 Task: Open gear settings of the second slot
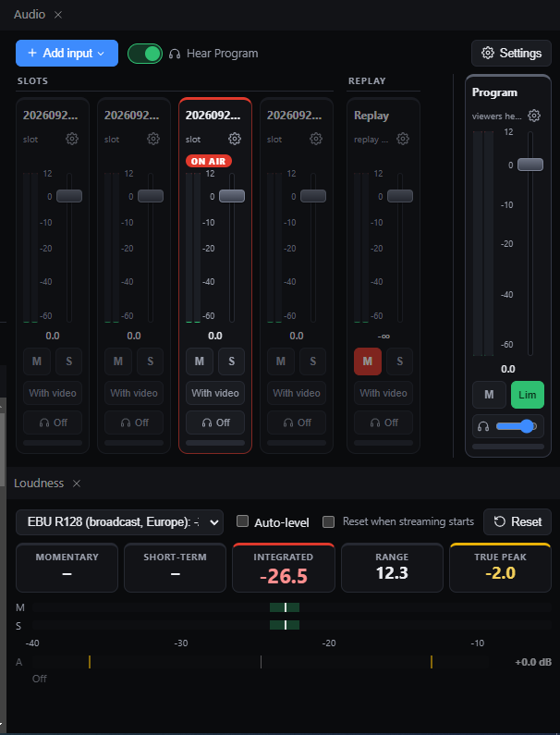pos(153,139)
